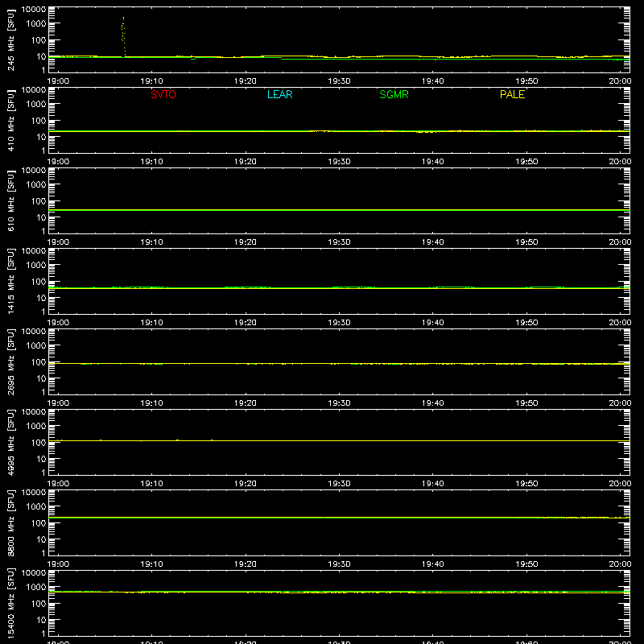Click 19:30 tick label below 1415 MHz panel
Image resolution: width=644 pixels, height=644 pixels.
click(x=339, y=323)
